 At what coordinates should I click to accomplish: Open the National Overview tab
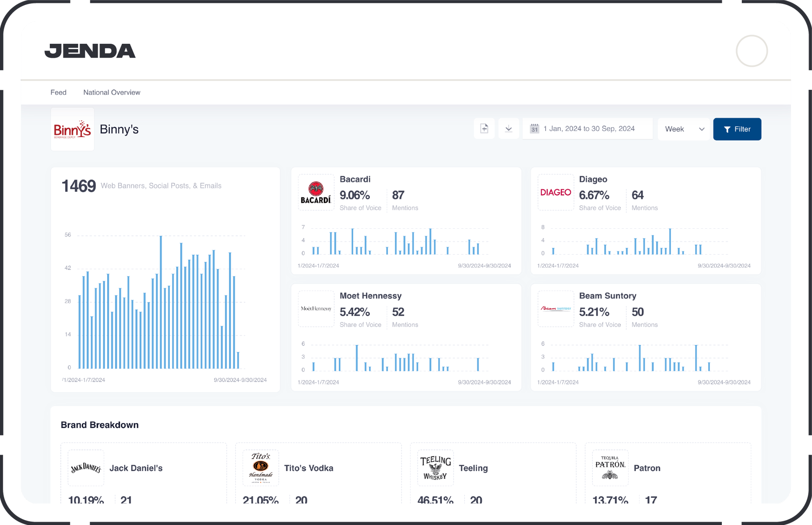[112, 92]
